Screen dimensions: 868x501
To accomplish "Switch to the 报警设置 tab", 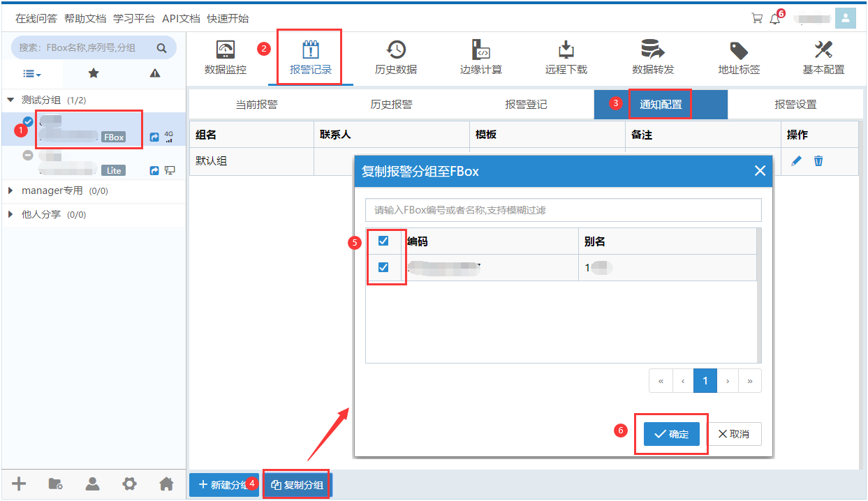I will click(x=795, y=105).
